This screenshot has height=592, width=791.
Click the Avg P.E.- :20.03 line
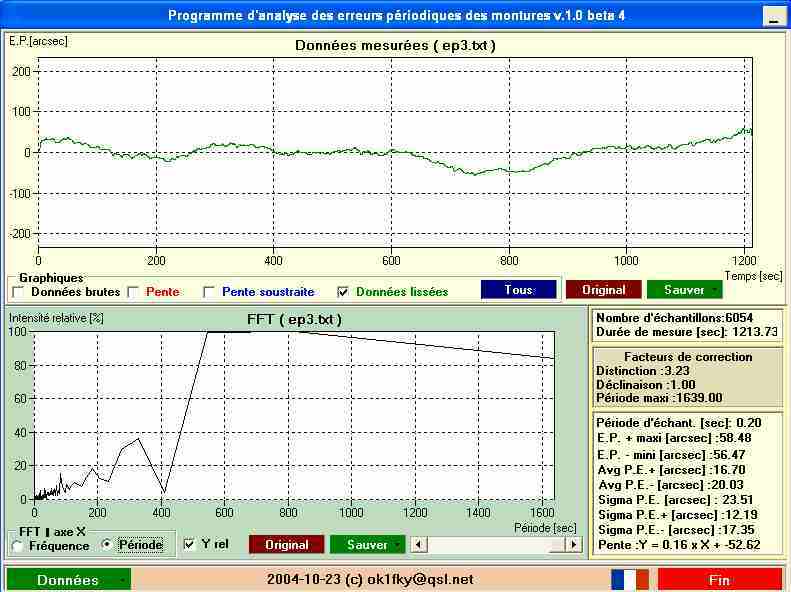click(670, 485)
